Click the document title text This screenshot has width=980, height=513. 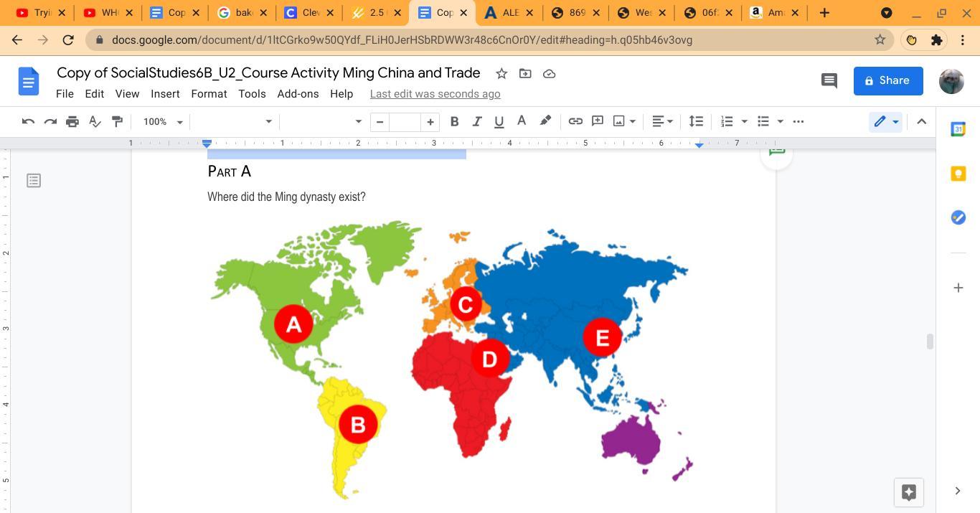(268, 72)
